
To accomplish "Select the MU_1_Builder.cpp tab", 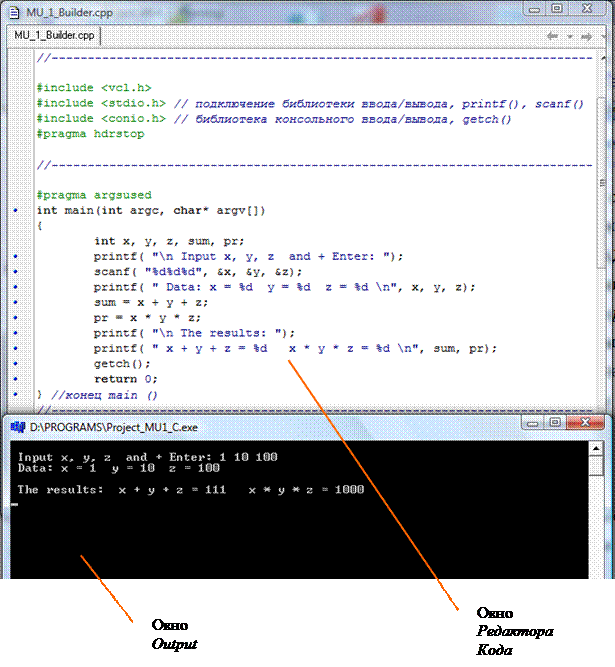I will [56, 35].
